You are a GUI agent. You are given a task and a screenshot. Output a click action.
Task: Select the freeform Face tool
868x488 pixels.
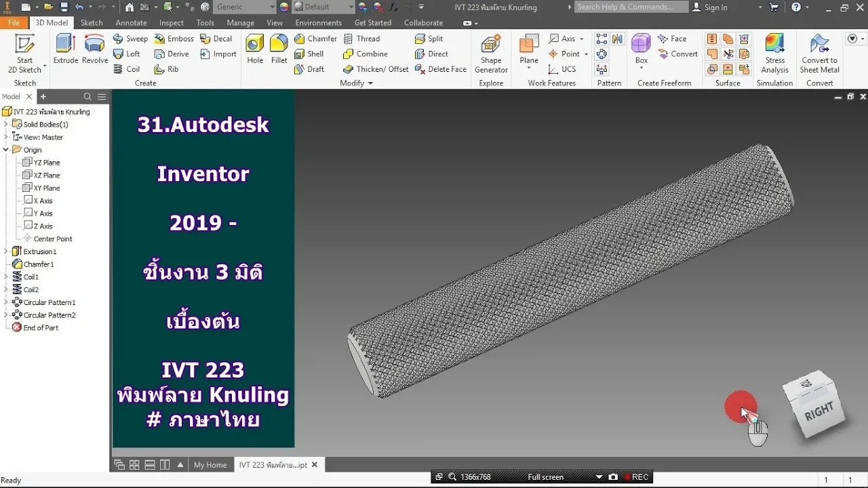tap(672, 39)
